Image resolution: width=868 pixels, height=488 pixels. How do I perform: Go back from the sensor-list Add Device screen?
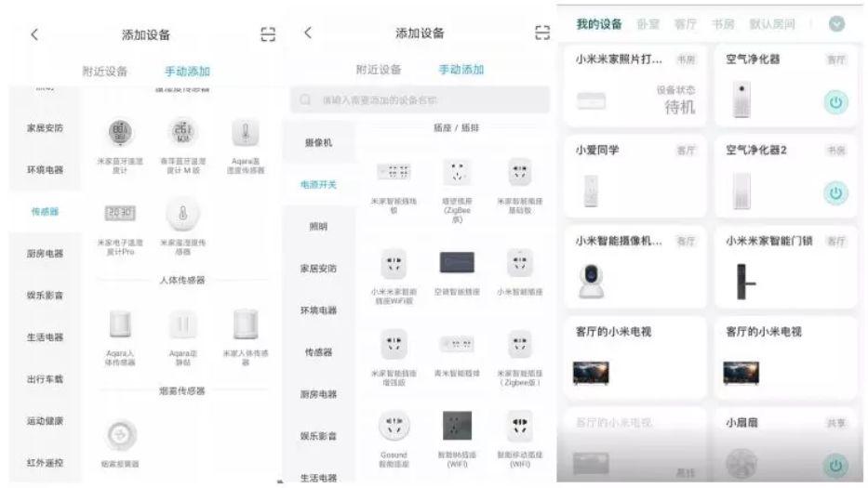pos(34,34)
